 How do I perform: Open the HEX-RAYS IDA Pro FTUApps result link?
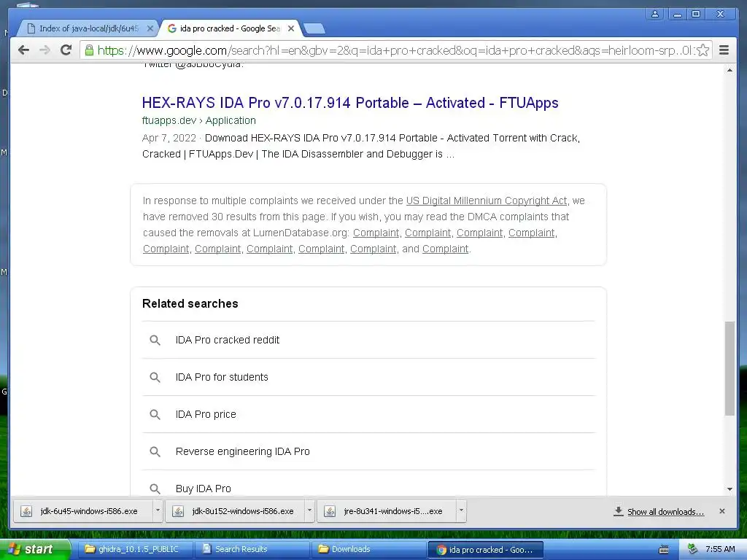pos(350,103)
